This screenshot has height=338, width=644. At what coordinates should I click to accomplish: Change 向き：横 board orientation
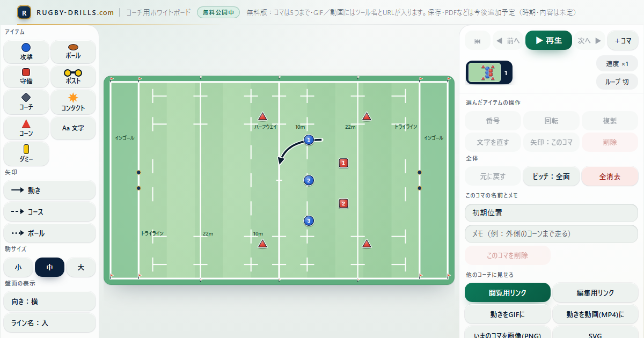click(x=50, y=302)
